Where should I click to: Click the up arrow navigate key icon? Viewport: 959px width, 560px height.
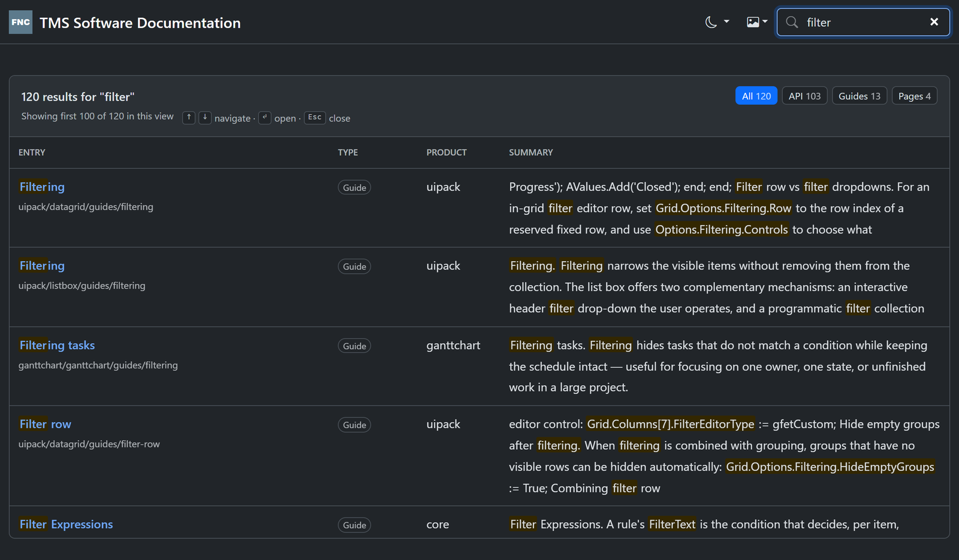tap(189, 117)
